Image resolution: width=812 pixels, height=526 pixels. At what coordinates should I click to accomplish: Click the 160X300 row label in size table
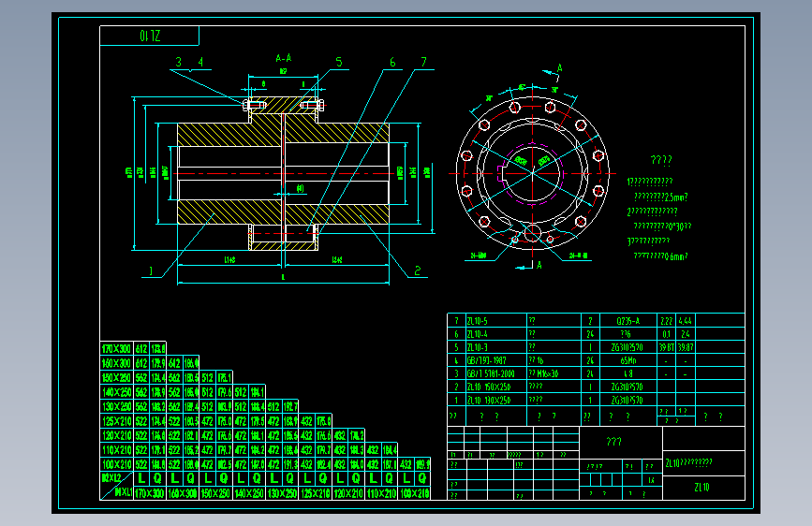116,363
